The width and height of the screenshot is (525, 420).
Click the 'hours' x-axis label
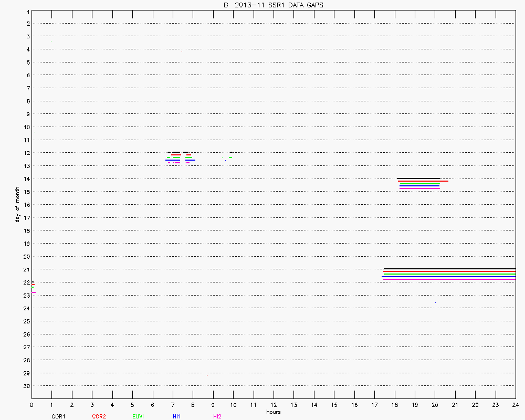[273, 412]
